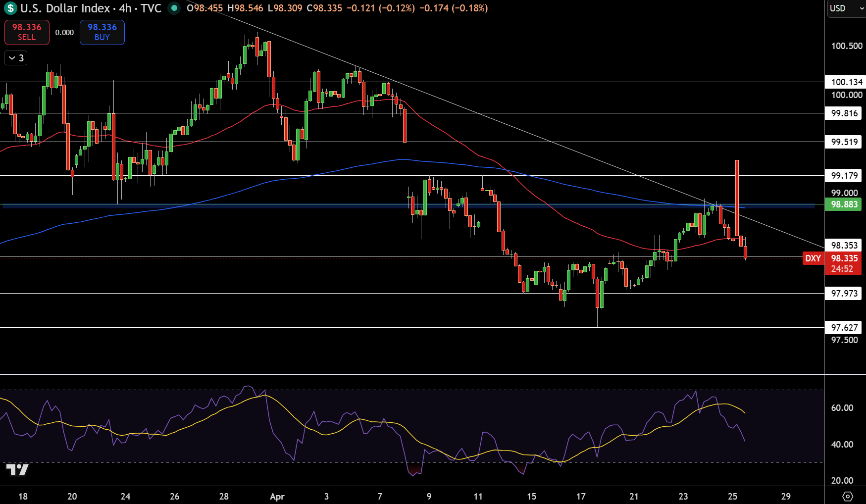The height and width of the screenshot is (504, 866).
Task: Click the 100.500 price scale value
Action: 847,46
